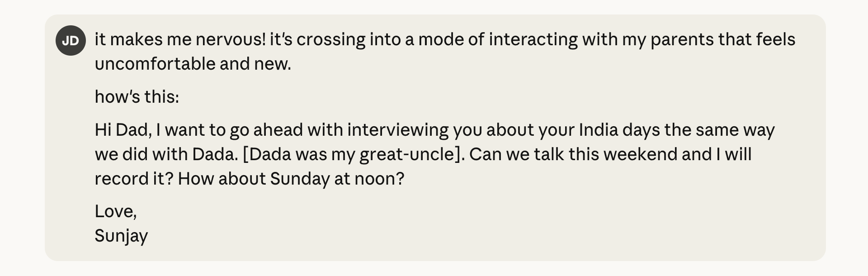
Task: Click the bracketed "[Dada was my great-uncle]" note
Action: [353, 155]
